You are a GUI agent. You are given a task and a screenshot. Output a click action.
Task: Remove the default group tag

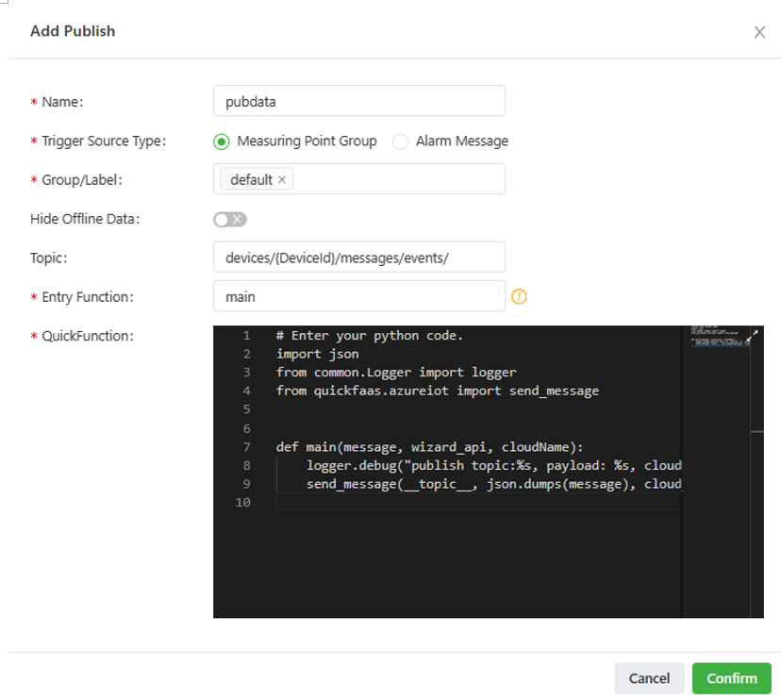[282, 179]
